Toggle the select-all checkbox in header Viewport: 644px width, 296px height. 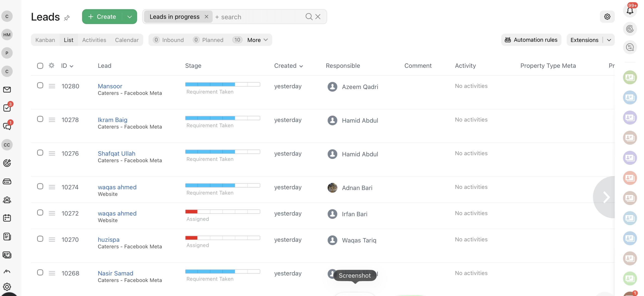pos(40,66)
